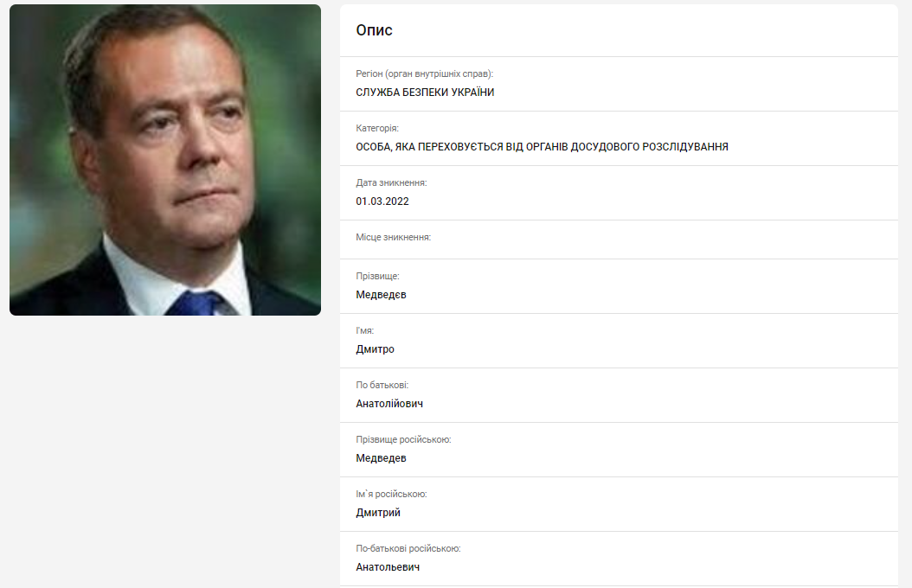This screenshot has height=588, width=912.
Task: Click the first name value 'Дмитро'
Action: (376, 349)
